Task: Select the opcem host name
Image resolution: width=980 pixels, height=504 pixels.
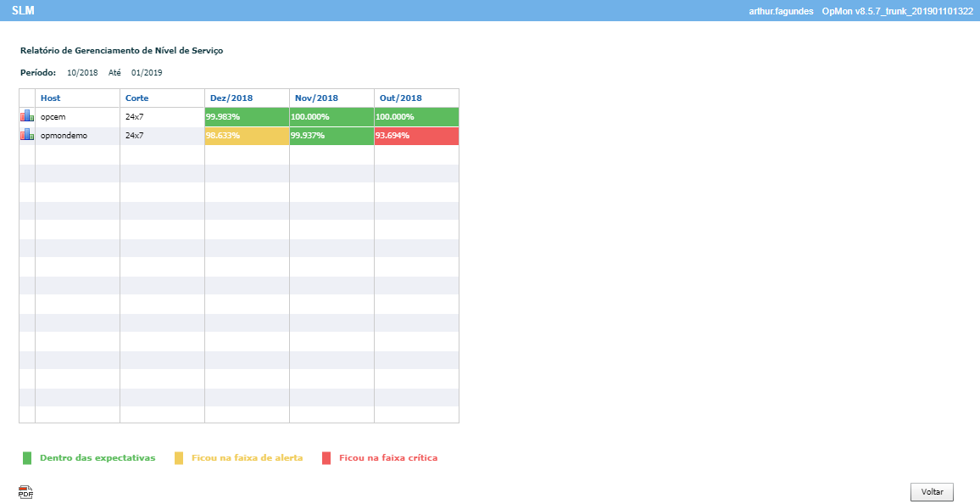Action: pyautogui.click(x=53, y=117)
